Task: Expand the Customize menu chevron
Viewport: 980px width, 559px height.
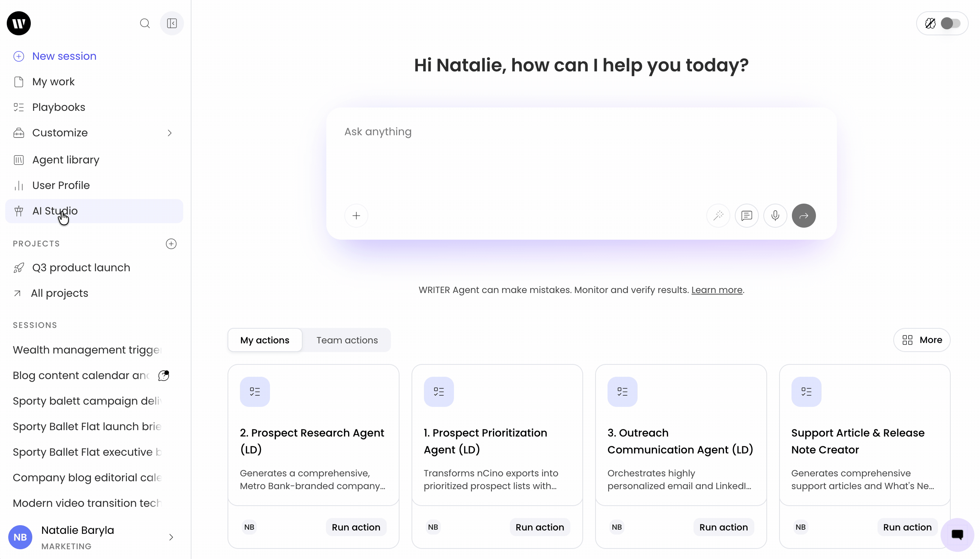Action: coord(170,133)
